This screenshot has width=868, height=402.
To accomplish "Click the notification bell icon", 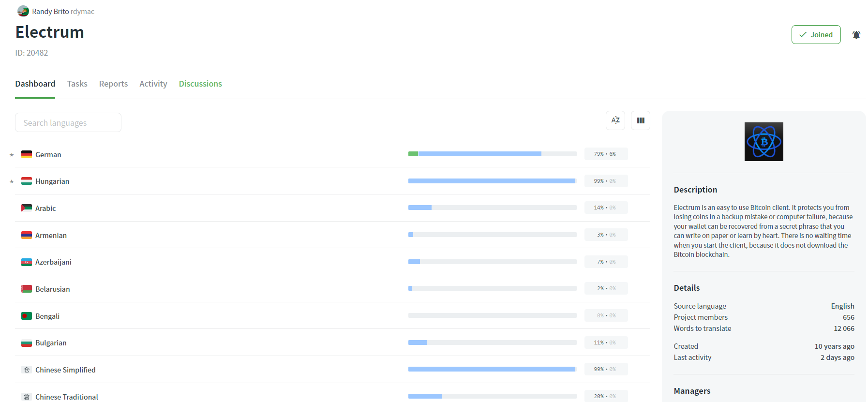I will pos(856,35).
